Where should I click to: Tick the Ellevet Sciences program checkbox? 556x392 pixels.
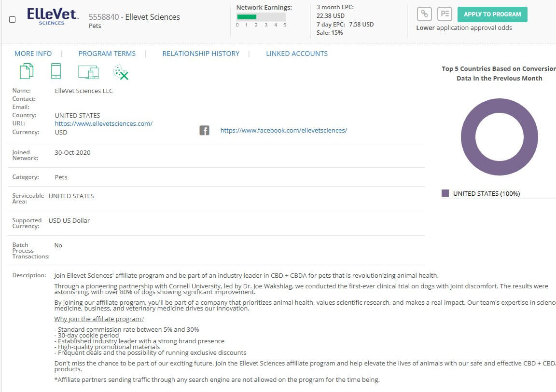point(13,19)
